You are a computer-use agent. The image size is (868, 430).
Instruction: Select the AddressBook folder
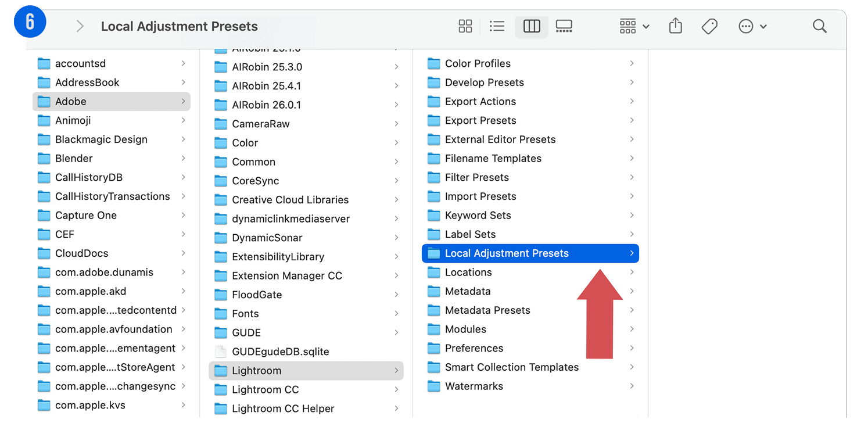pyautogui.click(x=112, y=83)
